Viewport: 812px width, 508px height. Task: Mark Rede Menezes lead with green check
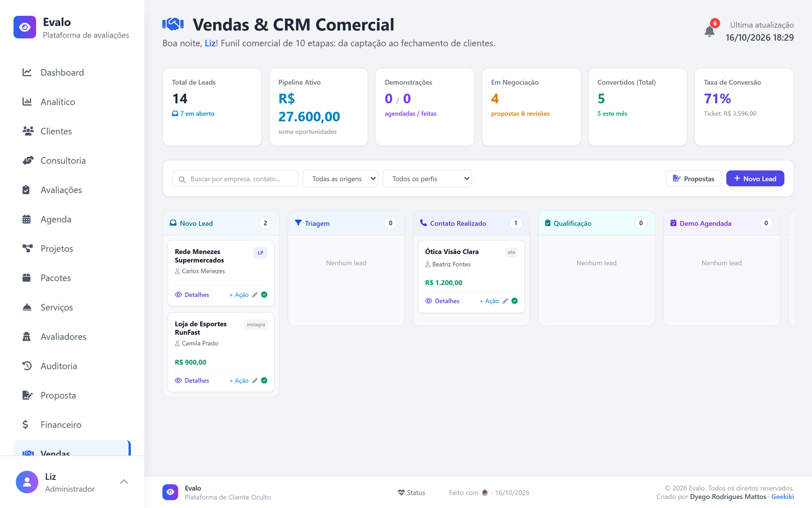tap(264, 295)
